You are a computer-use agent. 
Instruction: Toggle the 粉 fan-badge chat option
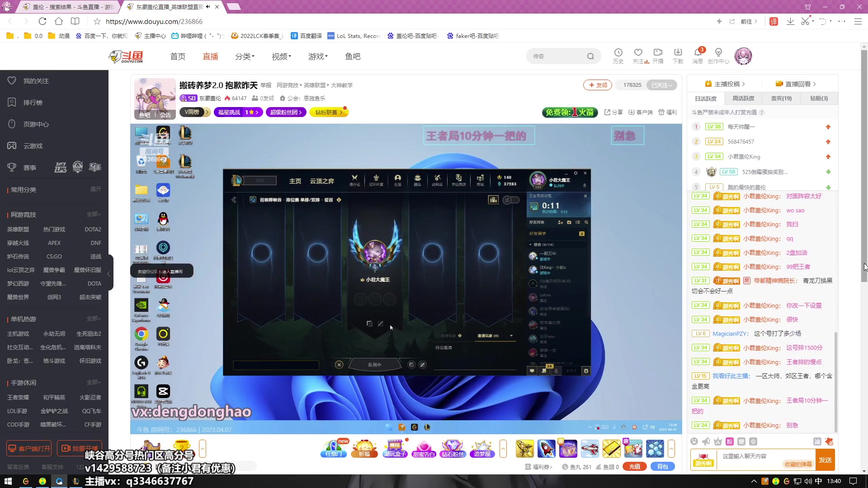729,442
